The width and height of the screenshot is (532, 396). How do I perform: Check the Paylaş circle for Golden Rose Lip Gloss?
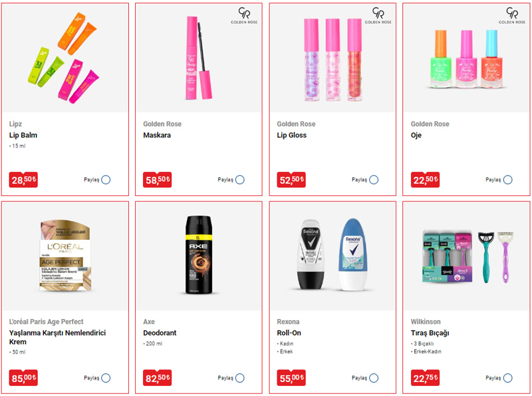[374, 179]
